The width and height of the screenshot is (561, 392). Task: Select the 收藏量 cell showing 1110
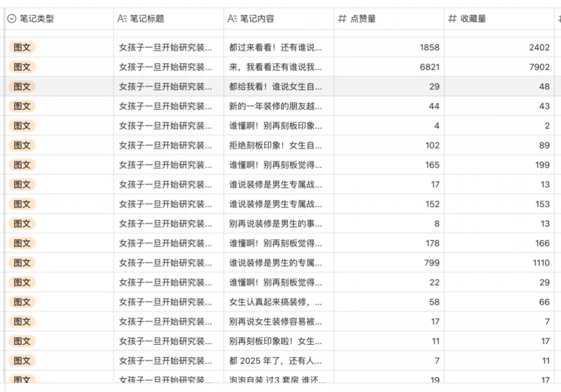point(499,263)
